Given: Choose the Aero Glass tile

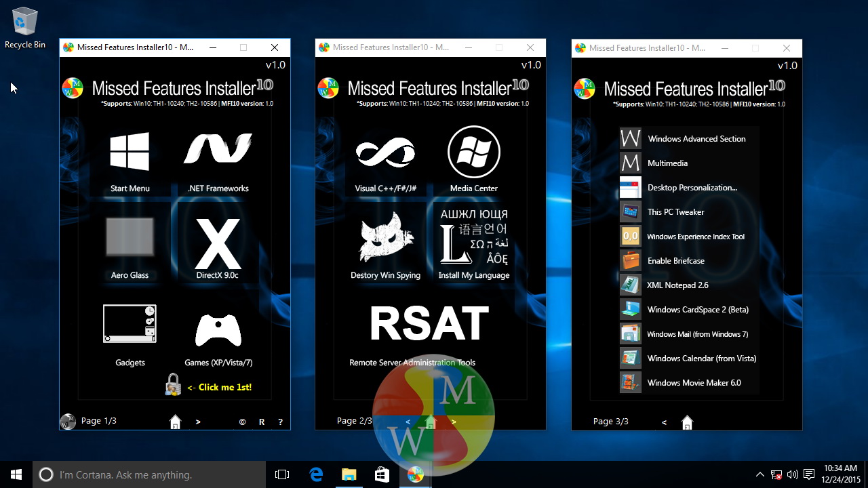Looking at the screenshot, I should 130,248.
